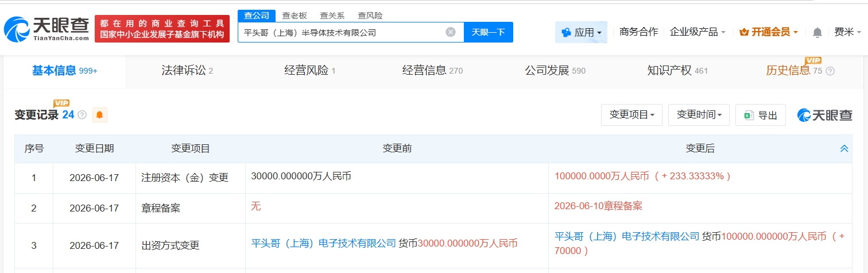Click the 2026-06-10章程备案 text
868x273 pixels.
click(598, 206)
